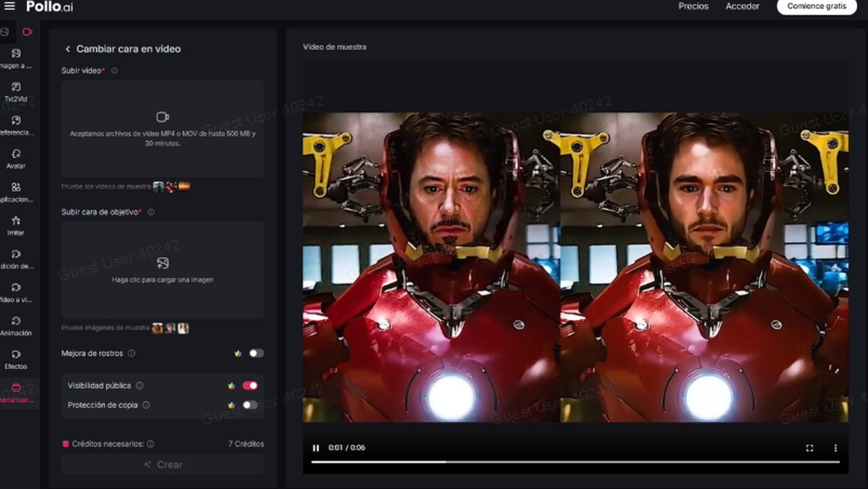Viewport: 868px width, 489px height.
Task: Click info icon beside Mejora de rostros
Action: [x=131, y=353]
